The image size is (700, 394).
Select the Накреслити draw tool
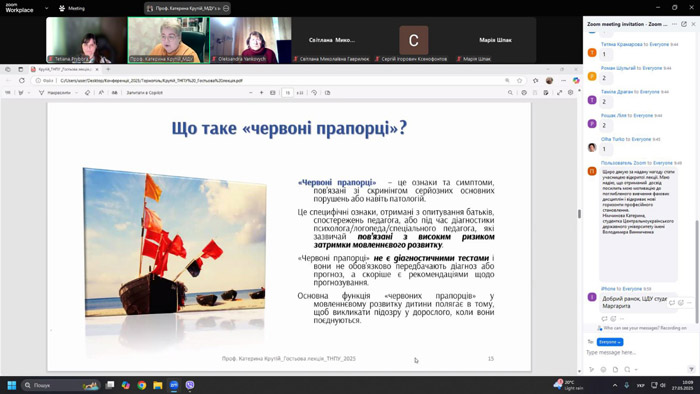[55, 93]
